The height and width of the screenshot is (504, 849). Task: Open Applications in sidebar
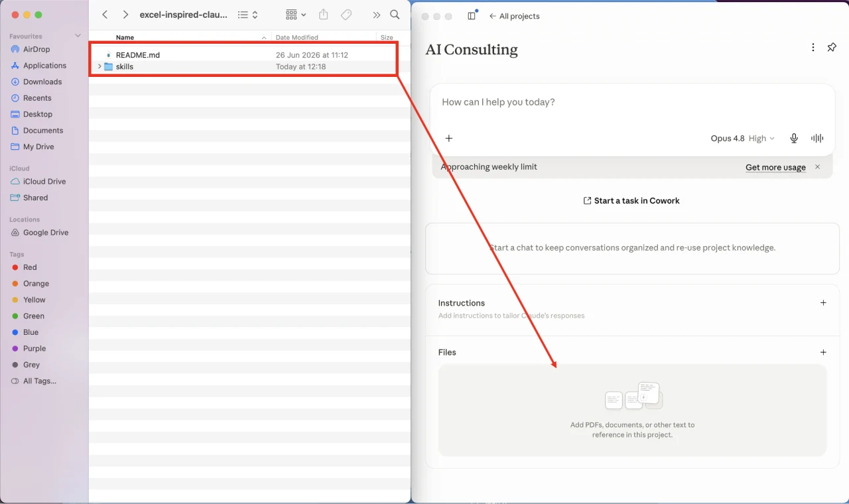[x=44, y=66]
